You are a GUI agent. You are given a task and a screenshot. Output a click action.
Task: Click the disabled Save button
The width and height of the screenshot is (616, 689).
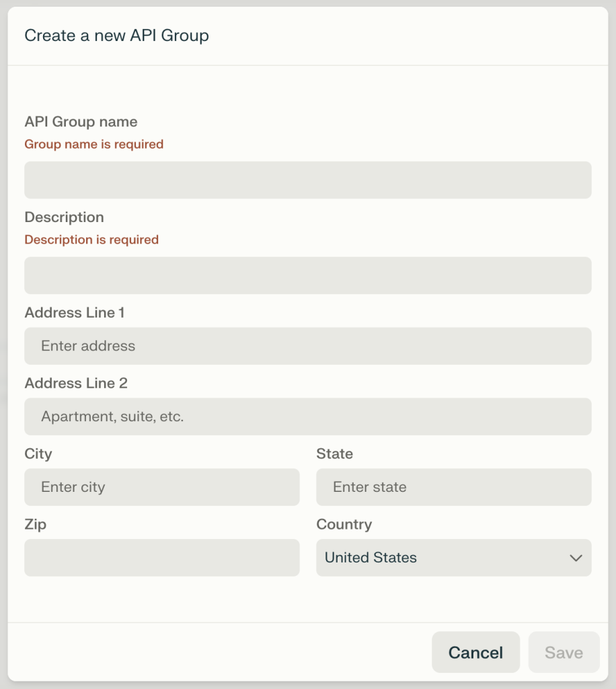tap(564, 652)
